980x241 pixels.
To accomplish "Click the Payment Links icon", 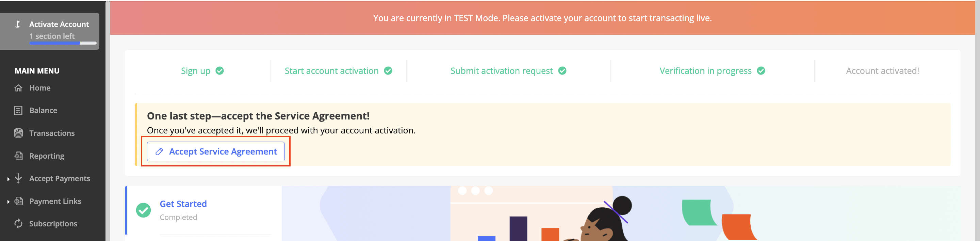I will [18, 201].
